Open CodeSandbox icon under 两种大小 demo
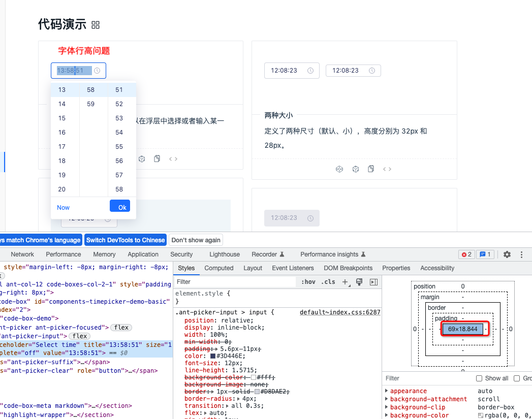The height and width of the screenshot is (419, 532). (356, 169)
